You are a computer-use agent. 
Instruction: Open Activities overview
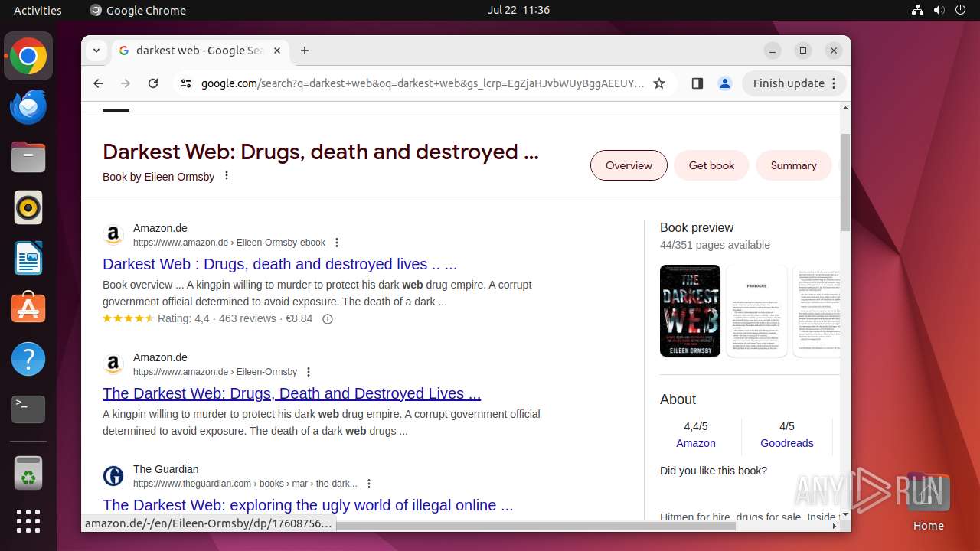tap(38, 10)
